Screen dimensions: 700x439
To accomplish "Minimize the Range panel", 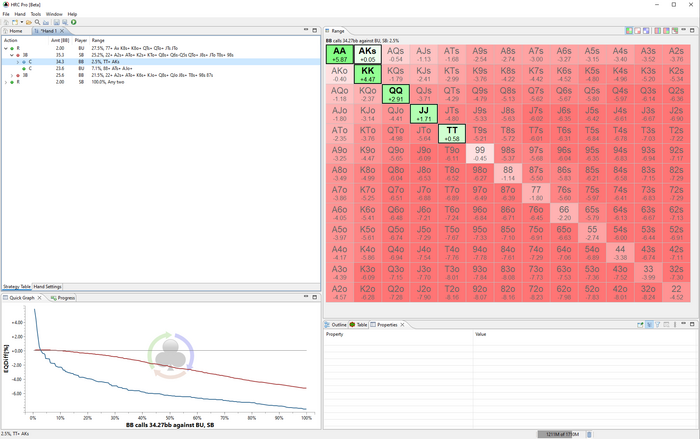I will coord(683,29).
